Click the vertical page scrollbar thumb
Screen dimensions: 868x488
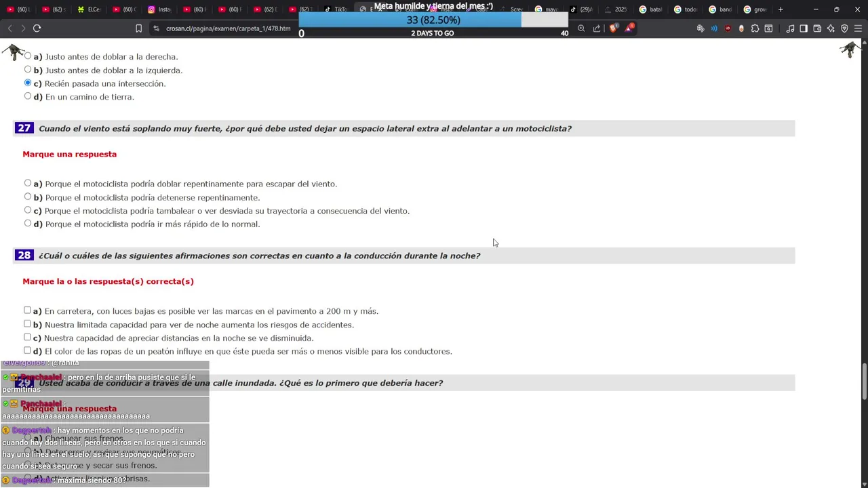[864, 381]
